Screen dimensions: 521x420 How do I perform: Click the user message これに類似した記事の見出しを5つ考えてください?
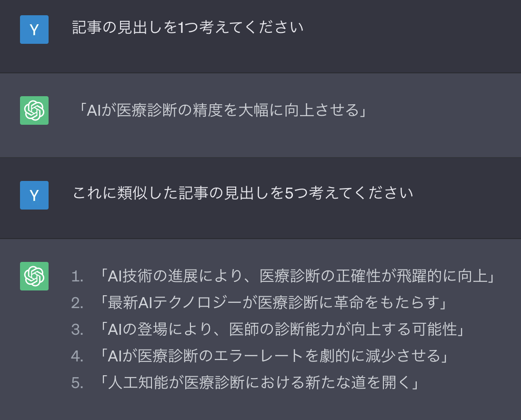click(242, 193)
